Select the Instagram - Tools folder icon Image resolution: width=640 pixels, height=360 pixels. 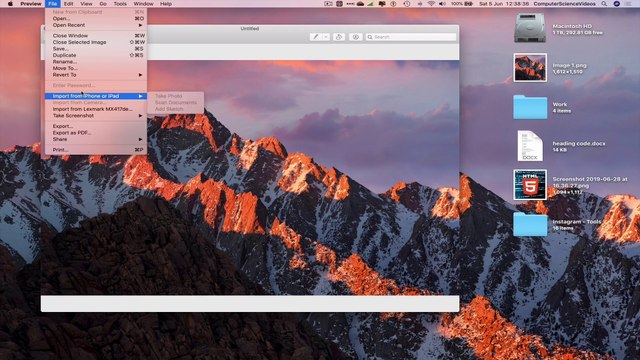530,224
